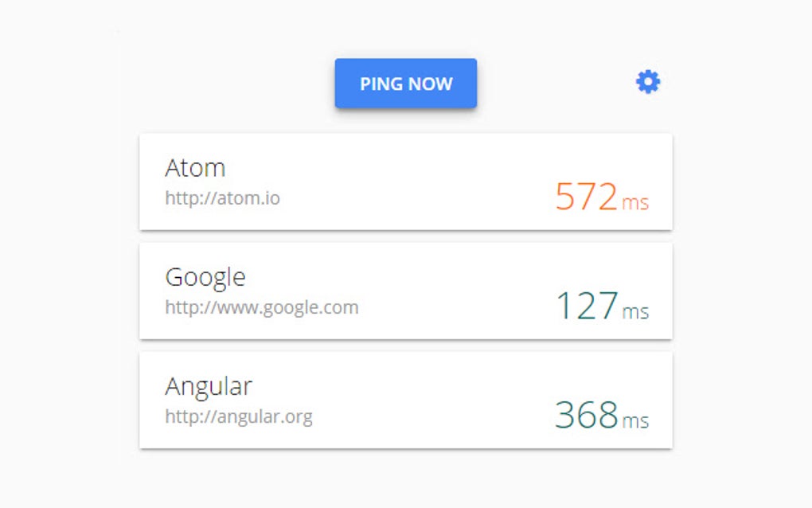
Task: Open the http://angular.org link
Action: coord(239,416)
